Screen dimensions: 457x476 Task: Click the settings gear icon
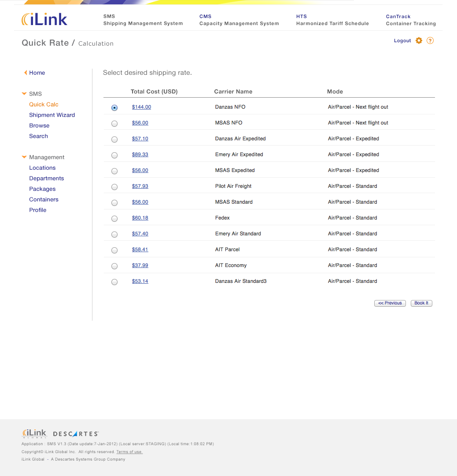419,40
